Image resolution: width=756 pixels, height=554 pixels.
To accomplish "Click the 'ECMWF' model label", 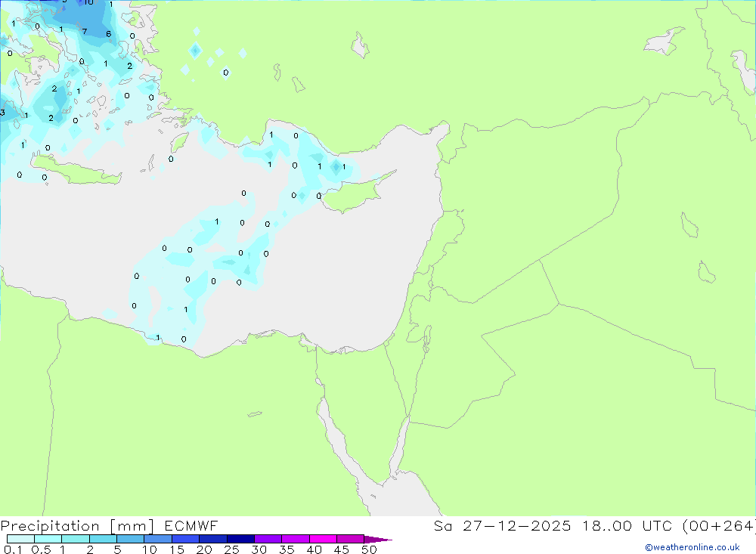I will coord(191,525).
